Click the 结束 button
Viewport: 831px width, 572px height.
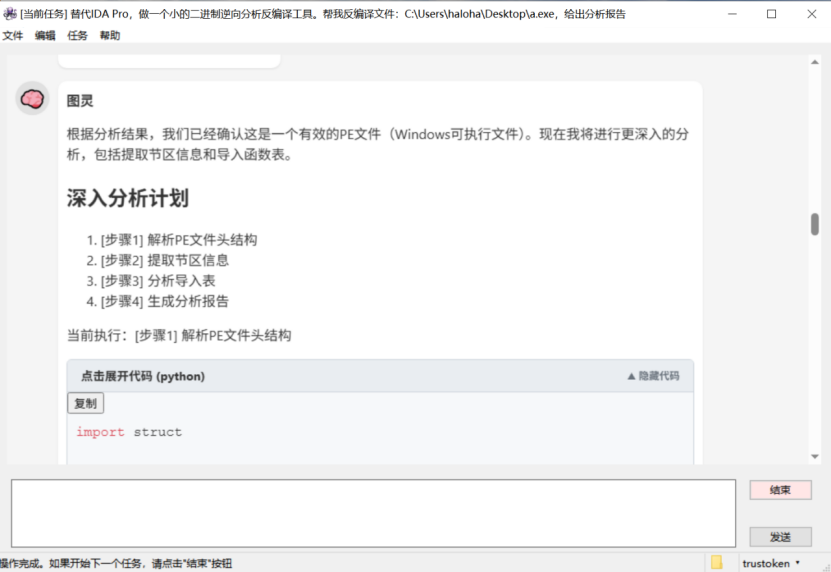tap(780, 490)
